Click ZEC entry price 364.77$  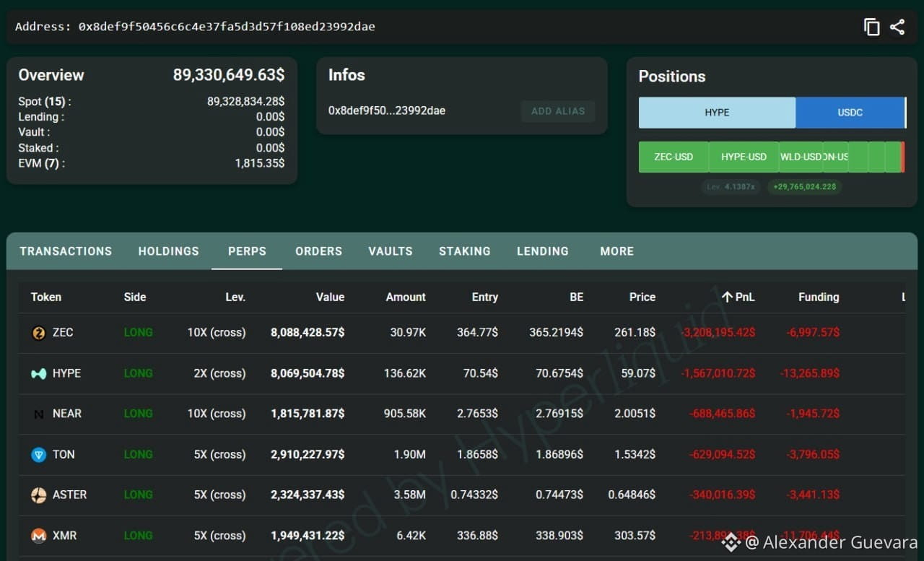477,333
